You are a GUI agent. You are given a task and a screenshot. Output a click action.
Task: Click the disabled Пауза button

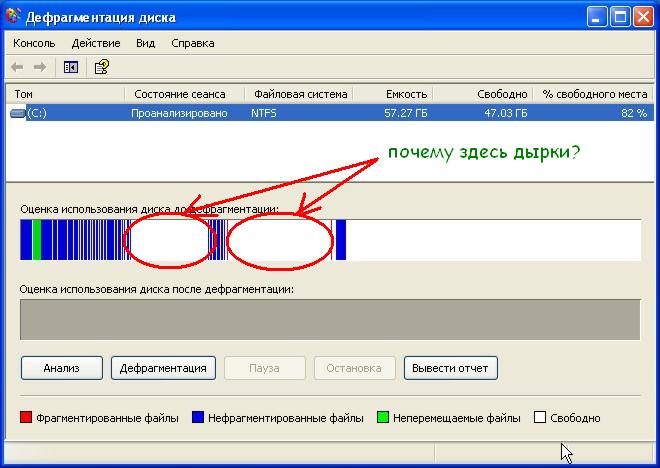click(265, 368)
